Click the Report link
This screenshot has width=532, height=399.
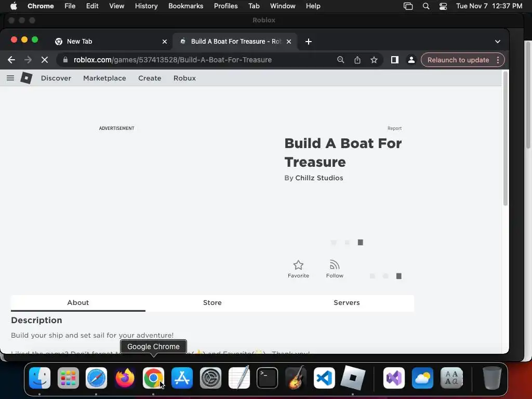click(x=395, y=128)
